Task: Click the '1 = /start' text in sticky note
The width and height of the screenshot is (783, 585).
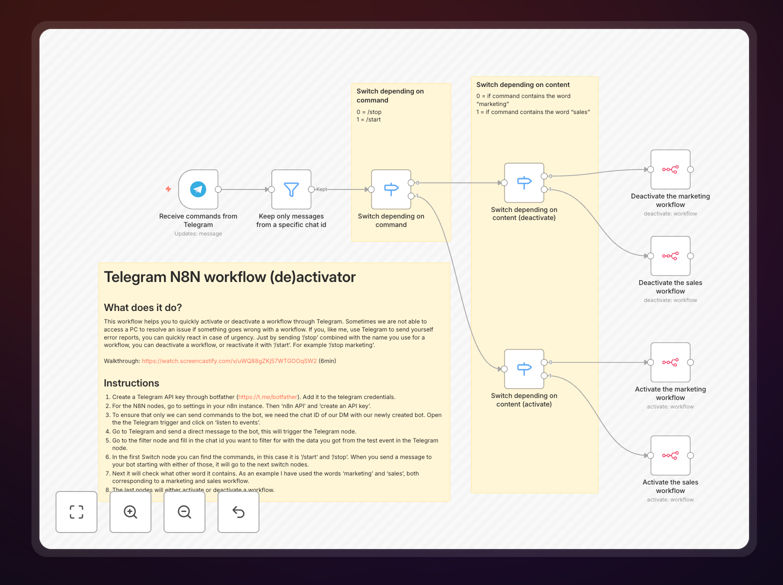Action: coord(369,119)
